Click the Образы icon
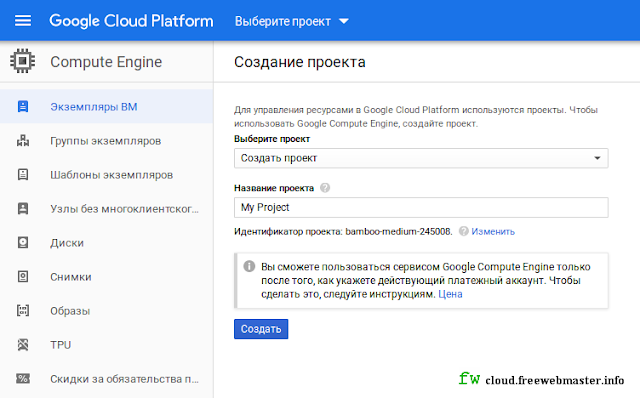This screenshot has width=640, height=398. pyautogui.click(x=23, y=311)
